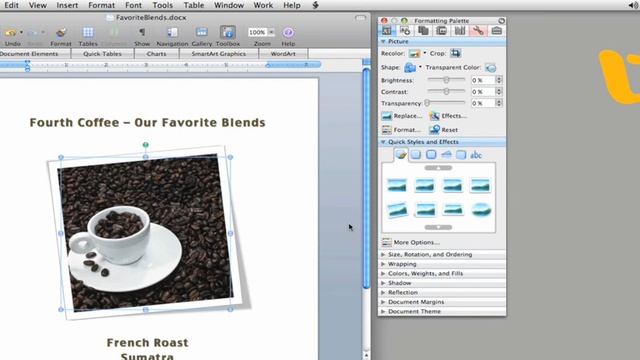The height and width of the screenshot is (360, 640).
Task: Open the Table menu
Action: pyautogui.click(x=193, y=5)
